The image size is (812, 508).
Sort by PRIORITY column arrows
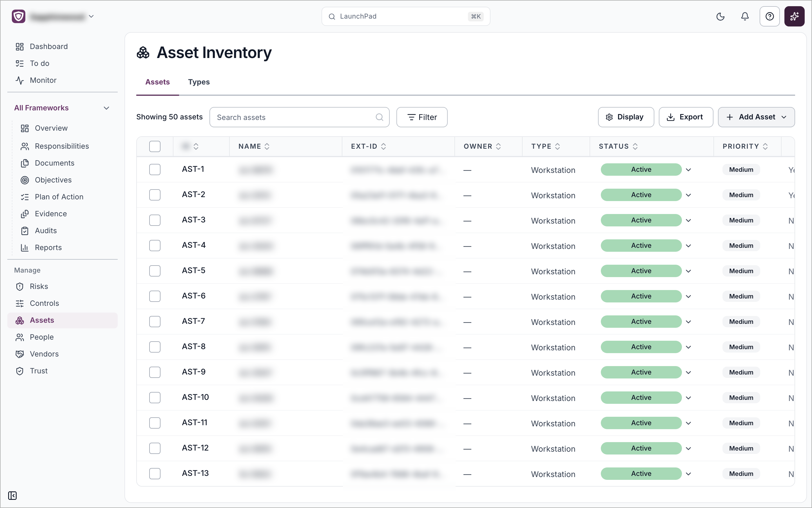coord(765,146)
